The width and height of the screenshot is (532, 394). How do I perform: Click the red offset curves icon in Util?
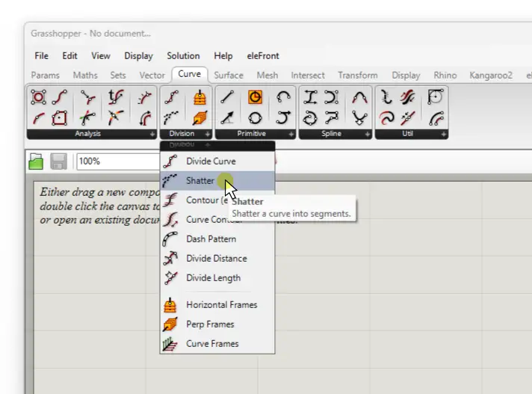click(407, 97)
